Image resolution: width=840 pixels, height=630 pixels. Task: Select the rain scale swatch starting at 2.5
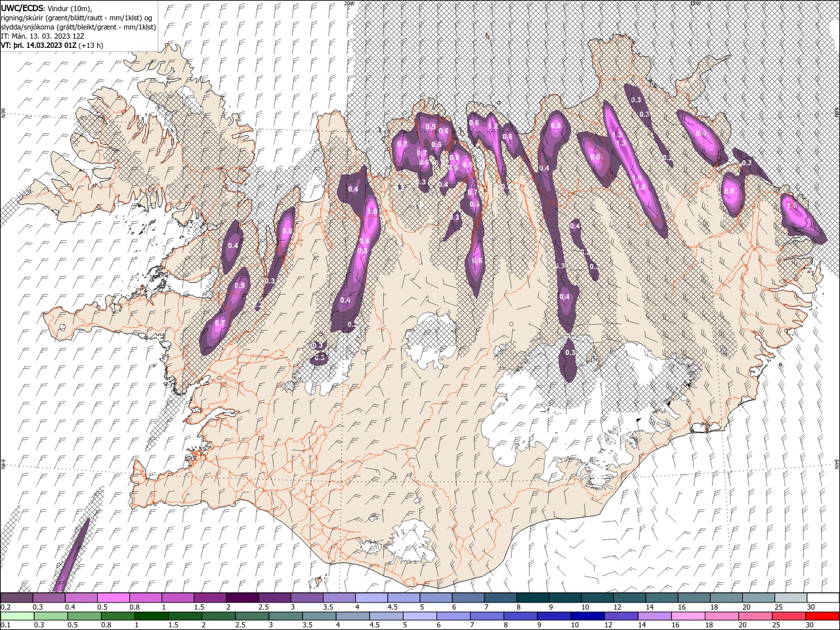(252, 616)
